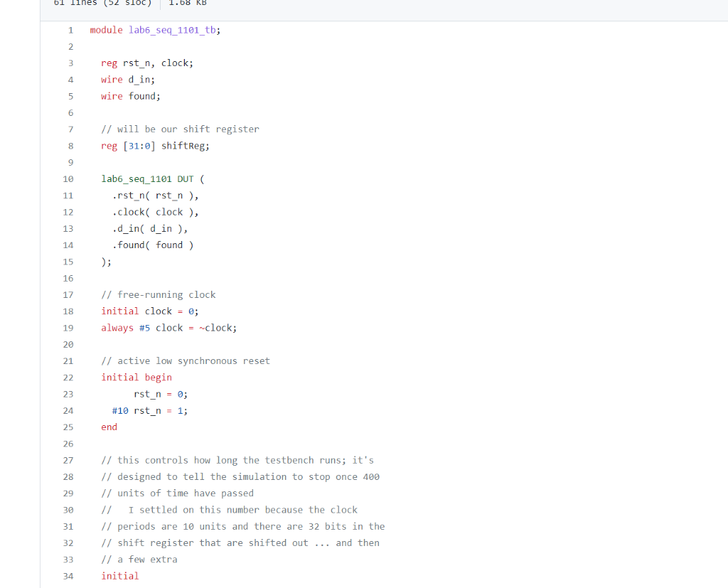728x588 pixels.
Task: Select line number 1 beside the module declaration
Action: pos(70,30)
